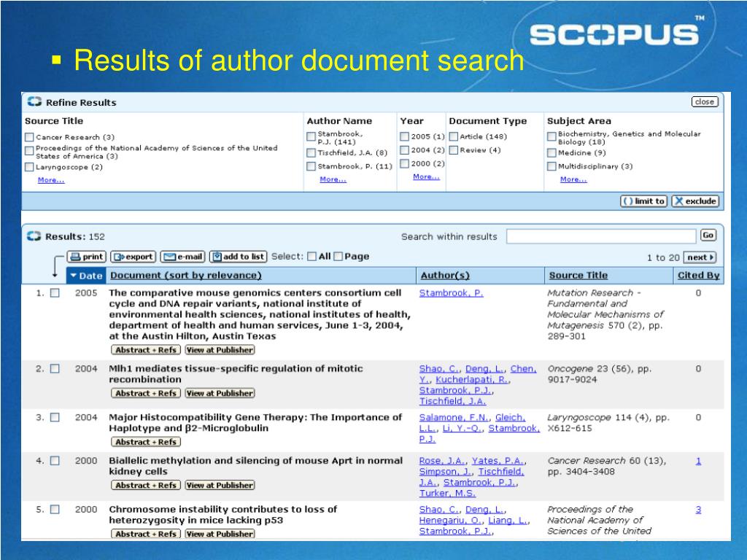
Task: Tick the Select Page checkbox
Action: click(x=338, y=257)
